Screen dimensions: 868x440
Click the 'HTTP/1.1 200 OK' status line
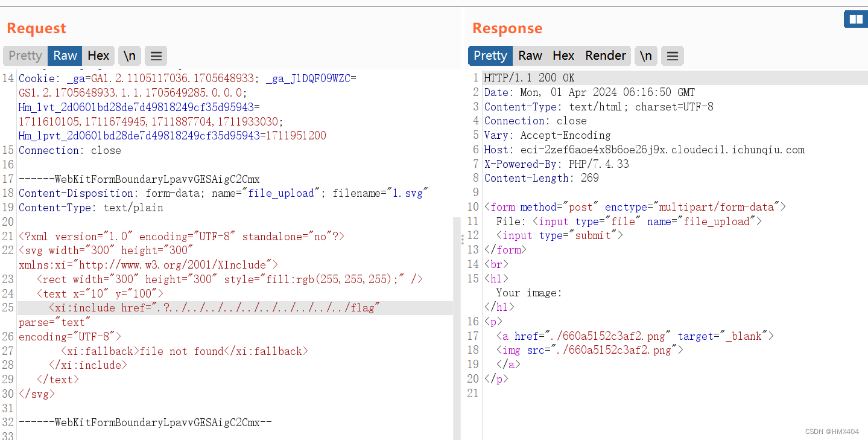[529, 78]
